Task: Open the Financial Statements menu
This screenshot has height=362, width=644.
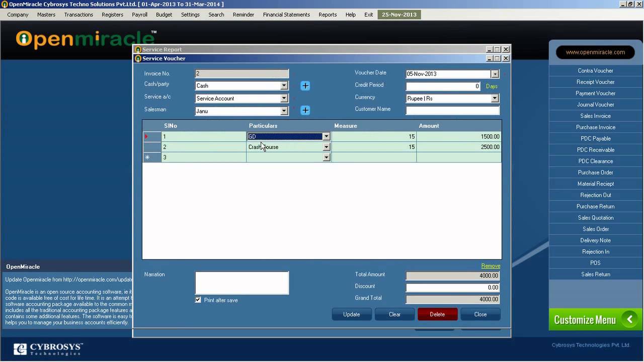Action: coord(286,15)
